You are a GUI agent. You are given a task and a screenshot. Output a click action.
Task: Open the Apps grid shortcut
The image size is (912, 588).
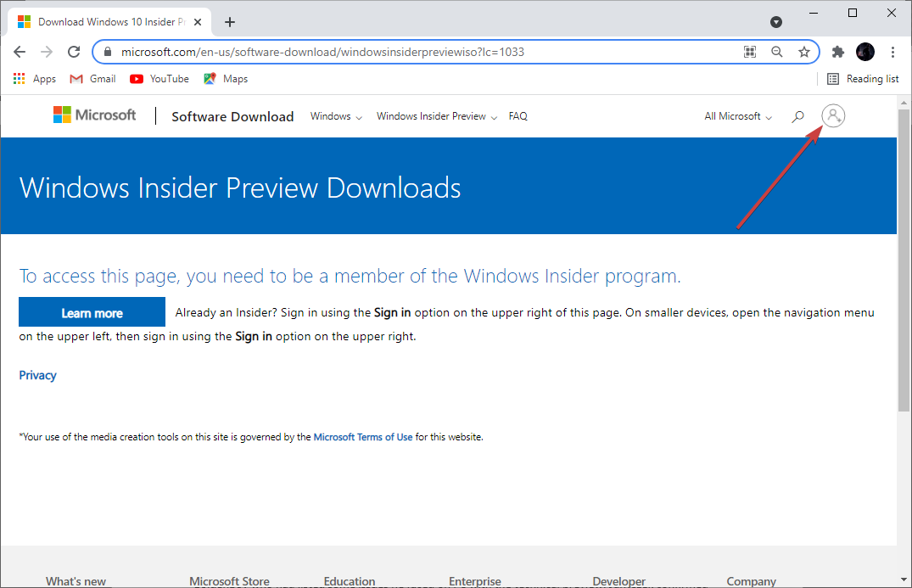(x=34, y=79)
